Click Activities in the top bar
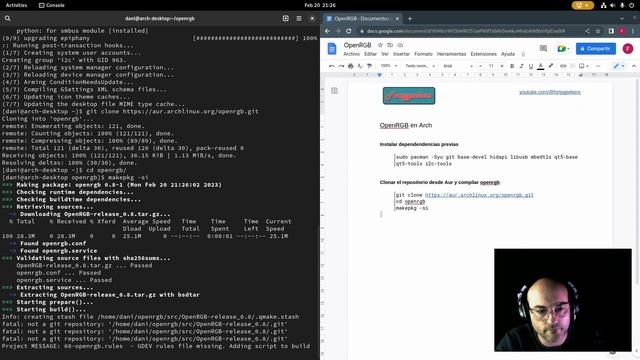This screenshot has width=640, height=360. (16, 5)
